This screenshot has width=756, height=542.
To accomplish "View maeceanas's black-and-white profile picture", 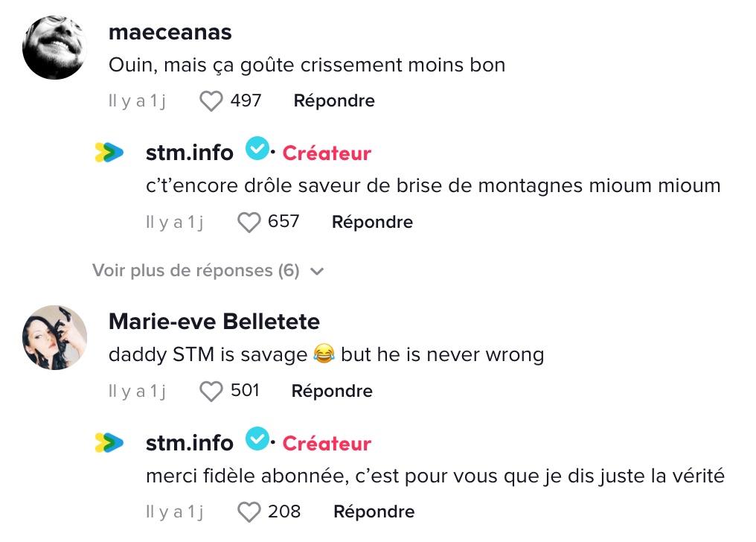I will [54, 47].
